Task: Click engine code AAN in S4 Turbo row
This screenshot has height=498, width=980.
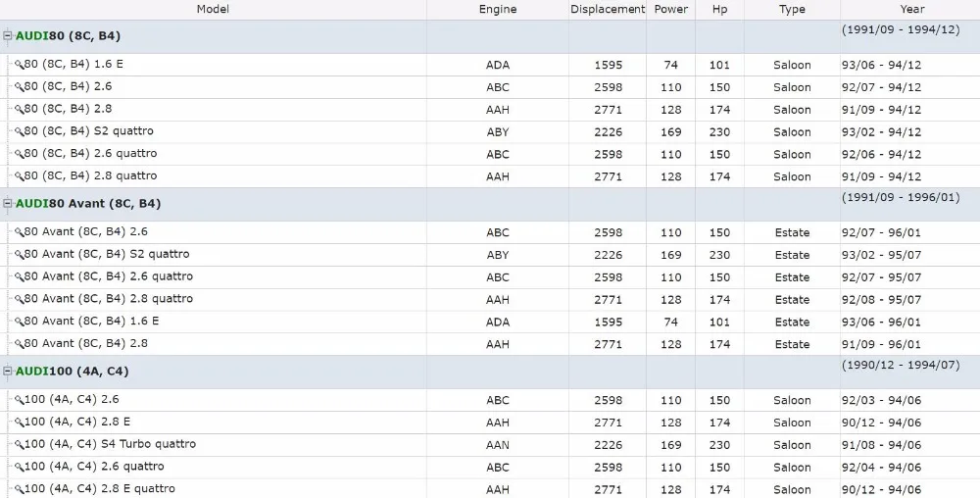Action: click(498, 445)
